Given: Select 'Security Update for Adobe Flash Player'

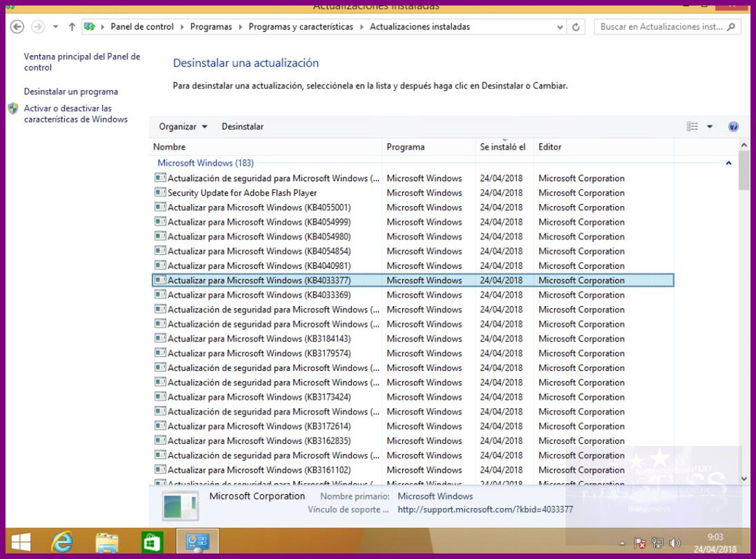Looking at the screenshot, I should click(x=413, y=193).
